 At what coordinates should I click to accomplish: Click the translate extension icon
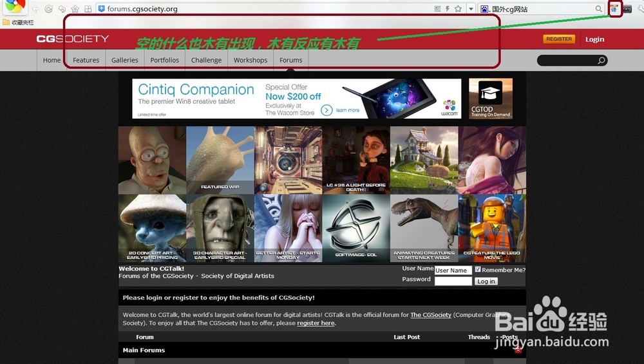614,8
